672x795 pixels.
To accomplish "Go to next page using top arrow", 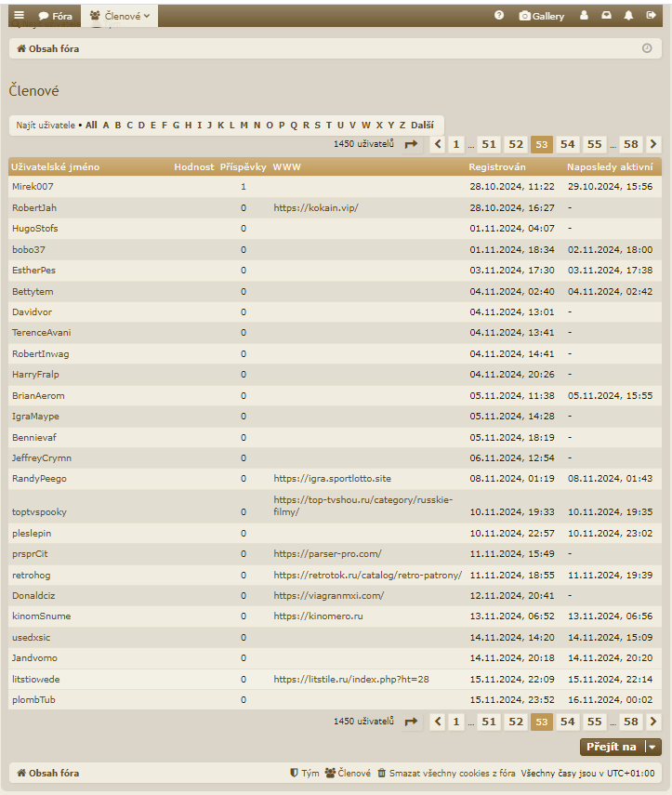I will click(653, 144).
